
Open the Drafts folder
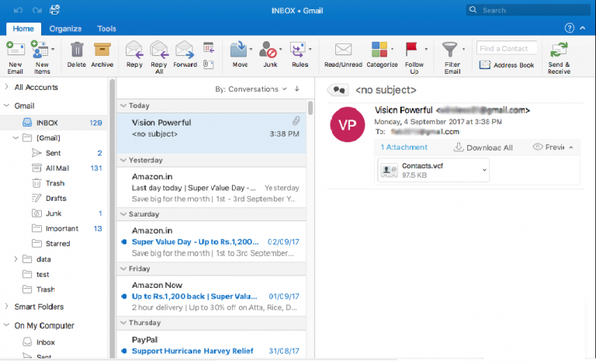click(54, 199)
